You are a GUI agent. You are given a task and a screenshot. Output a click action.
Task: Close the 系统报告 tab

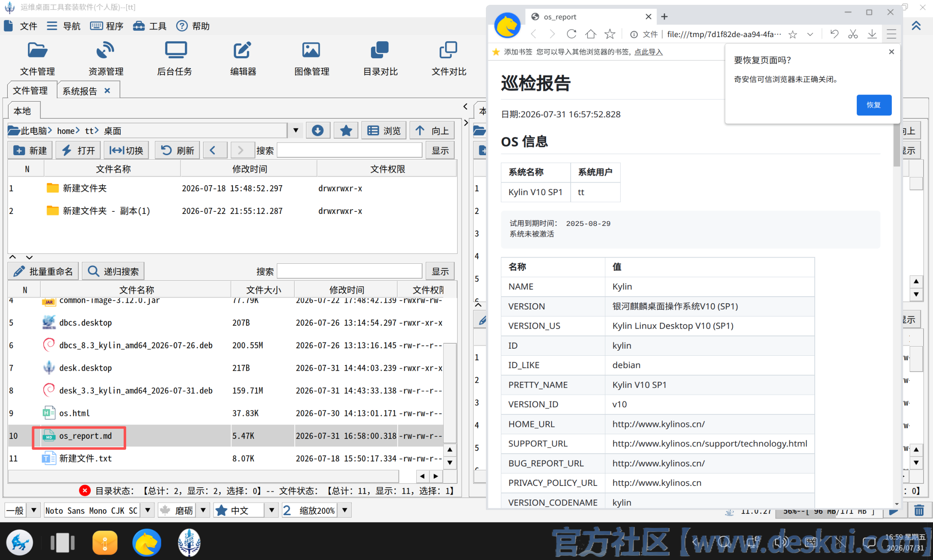[x=107, y=91]
